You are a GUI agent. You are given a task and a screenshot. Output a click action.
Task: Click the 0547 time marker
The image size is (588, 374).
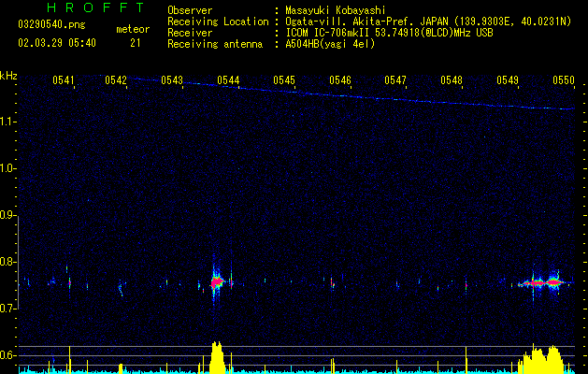[395, 80]
